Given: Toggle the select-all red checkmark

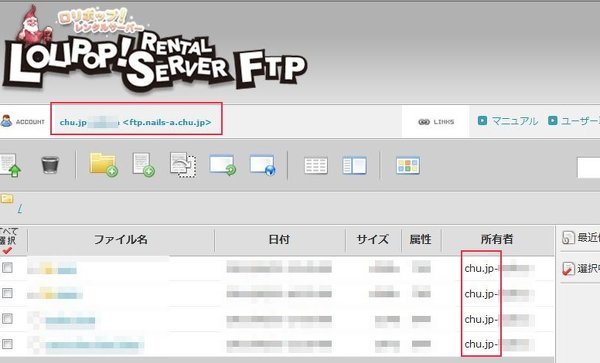Looking at the screenshot, I should tap(7, 251).
